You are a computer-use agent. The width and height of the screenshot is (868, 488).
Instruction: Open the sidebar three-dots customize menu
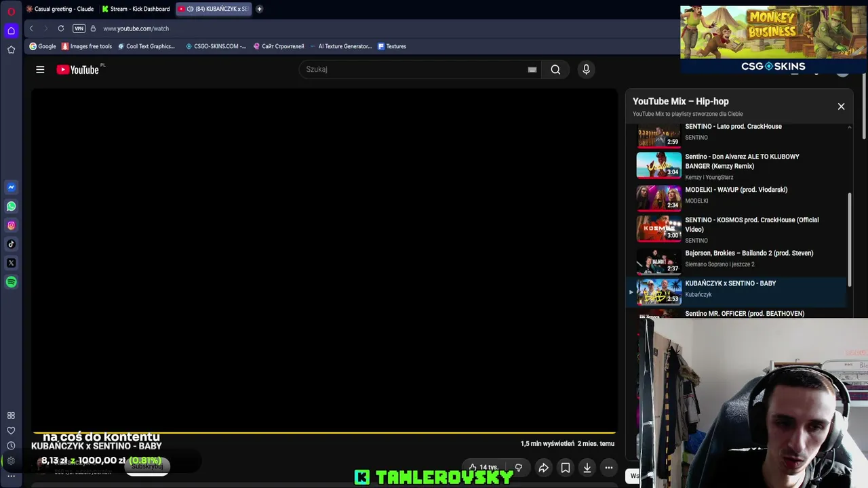coord(11,476)
